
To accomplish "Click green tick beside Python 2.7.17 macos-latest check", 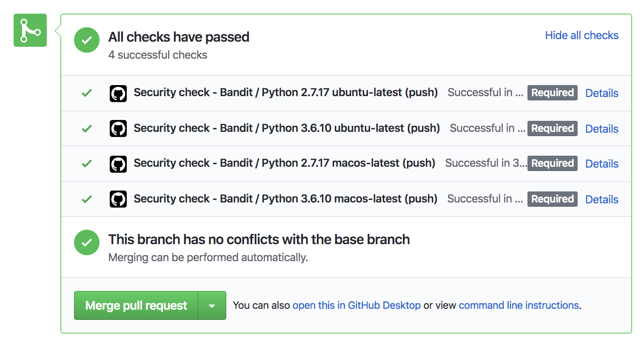I will click(x=87, y=163).
